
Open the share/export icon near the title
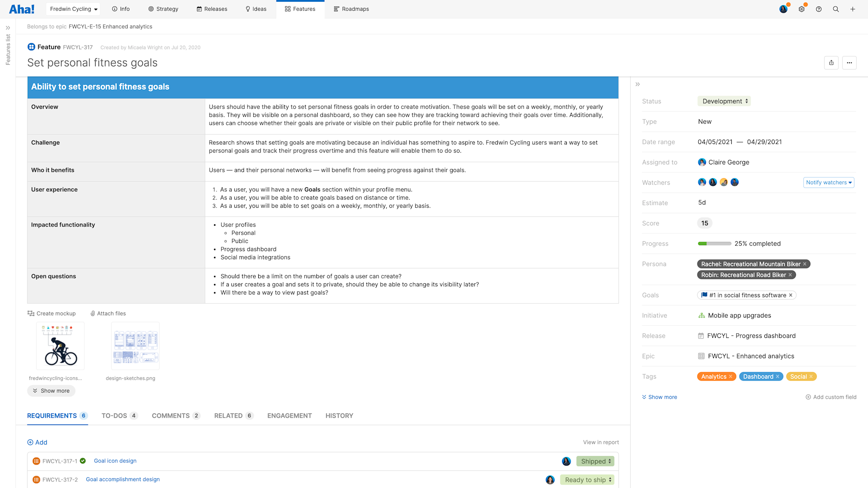click(831, 62)
